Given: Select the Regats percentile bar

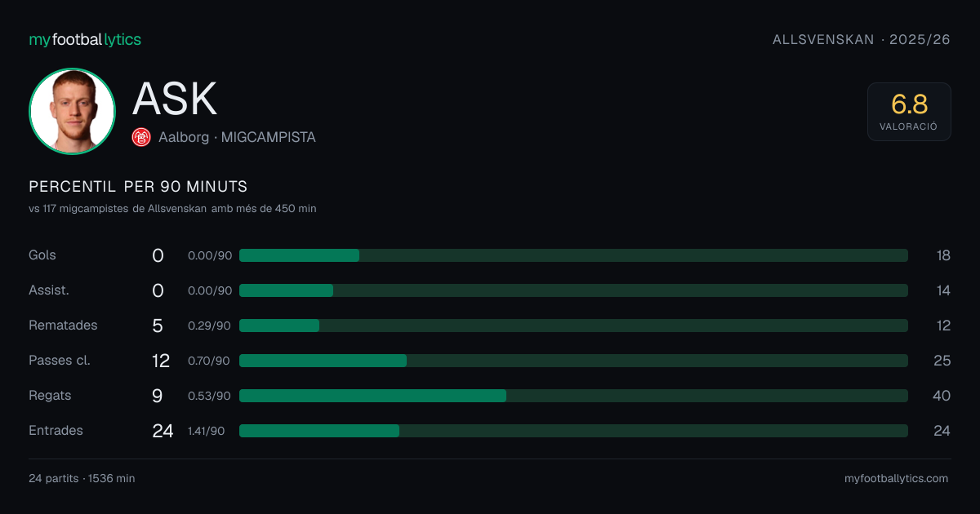Looking at the screenshot, I should [573, 396].
